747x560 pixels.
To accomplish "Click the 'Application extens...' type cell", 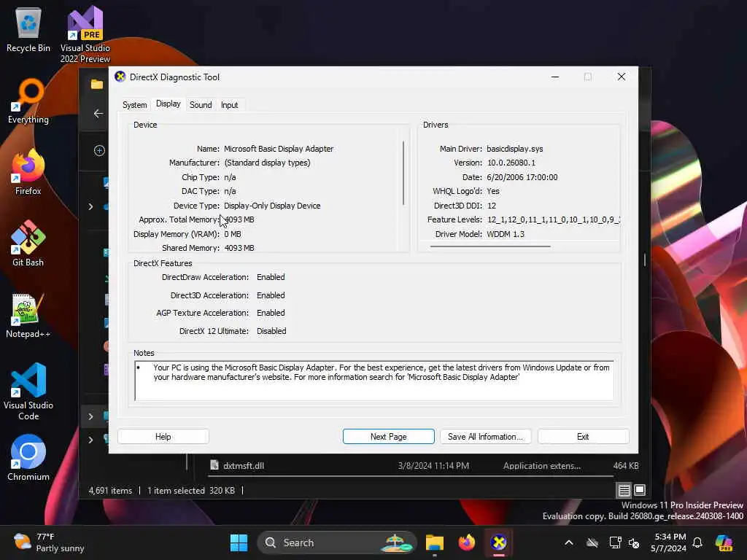I will 542,466.
